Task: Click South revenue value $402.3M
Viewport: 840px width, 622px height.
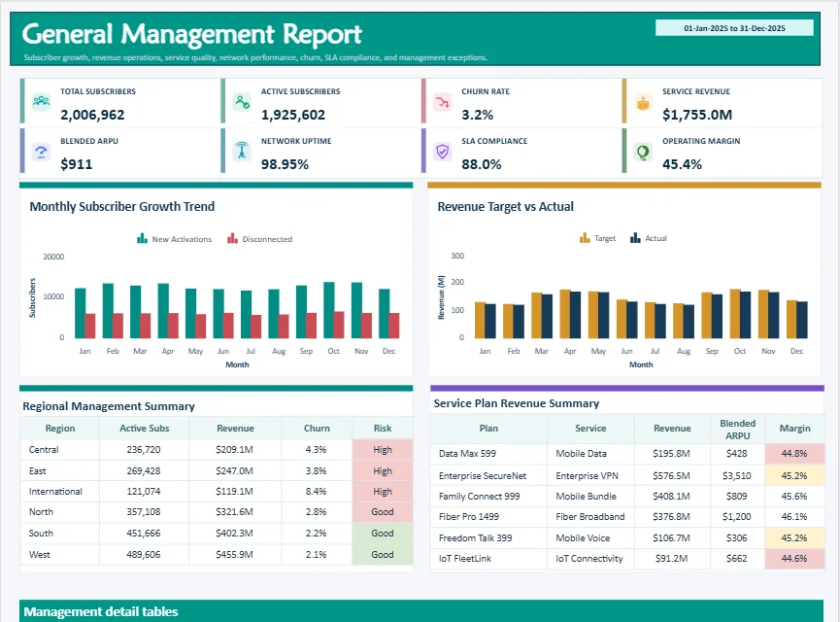Action: click(x=235, y=533)
